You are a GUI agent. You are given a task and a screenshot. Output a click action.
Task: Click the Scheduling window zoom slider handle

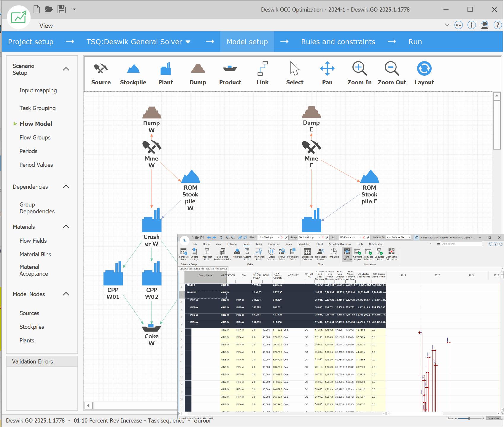[469, 418]
